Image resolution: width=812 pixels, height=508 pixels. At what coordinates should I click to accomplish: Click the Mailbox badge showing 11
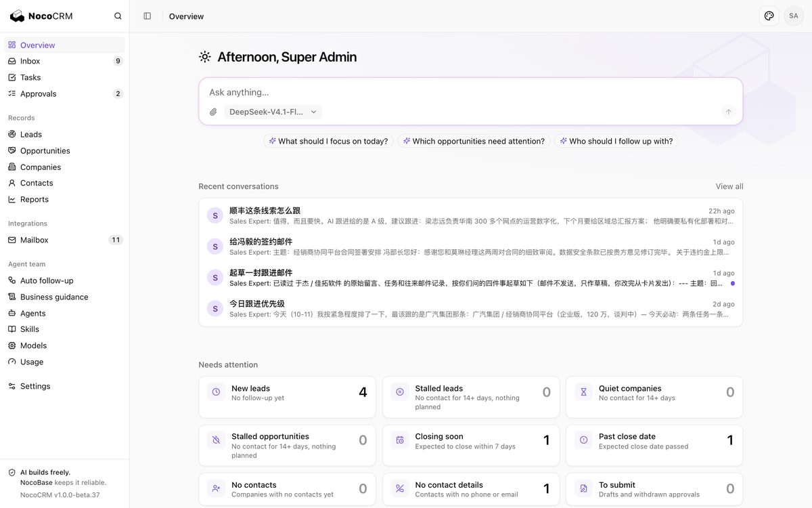[116, 240]
